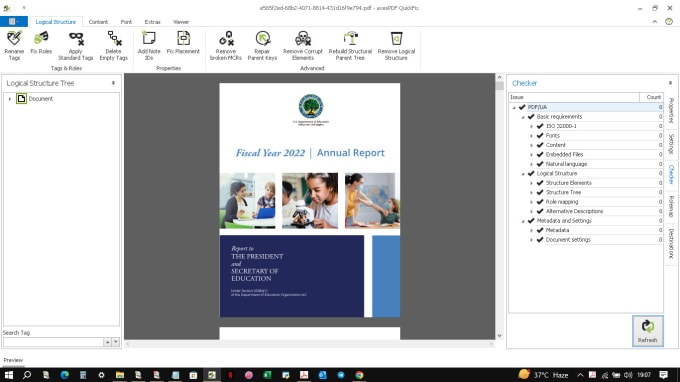Viewport: 680px width, 382px height.
Task: Open the Extras ribbon tab
Action: pyautogui.click(x=152, y=22)
